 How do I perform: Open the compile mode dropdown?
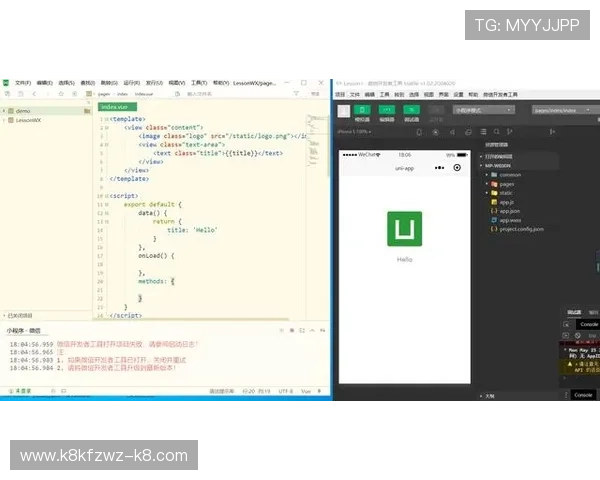[483, 109]
